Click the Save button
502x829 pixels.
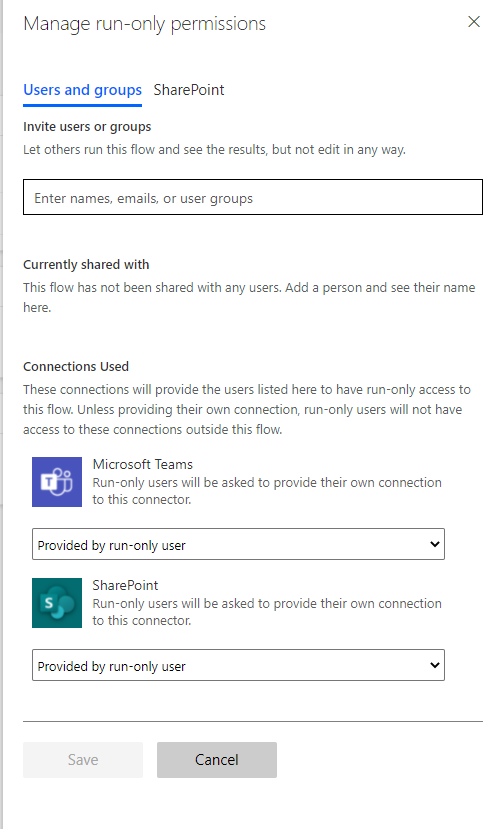point(83,760)
